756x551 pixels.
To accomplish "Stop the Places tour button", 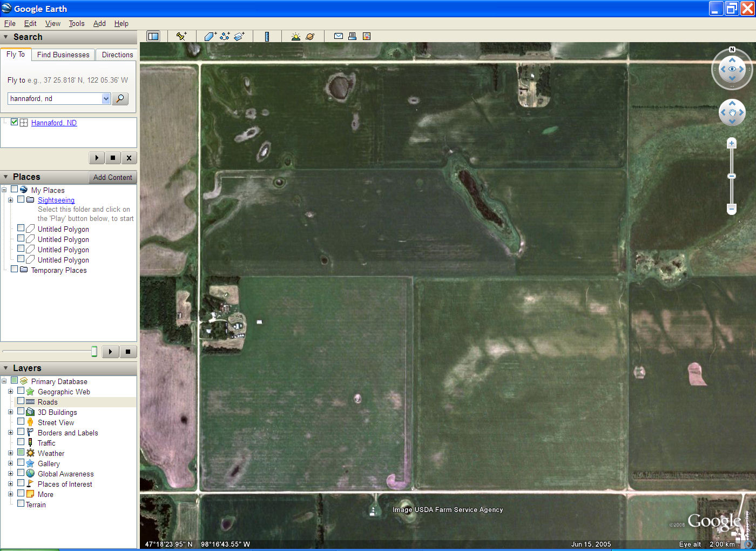I will click(x=128, y=352).
